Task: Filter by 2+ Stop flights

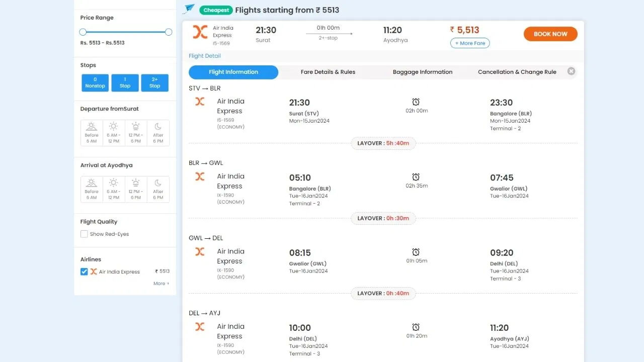Action: tap(154, 83)
